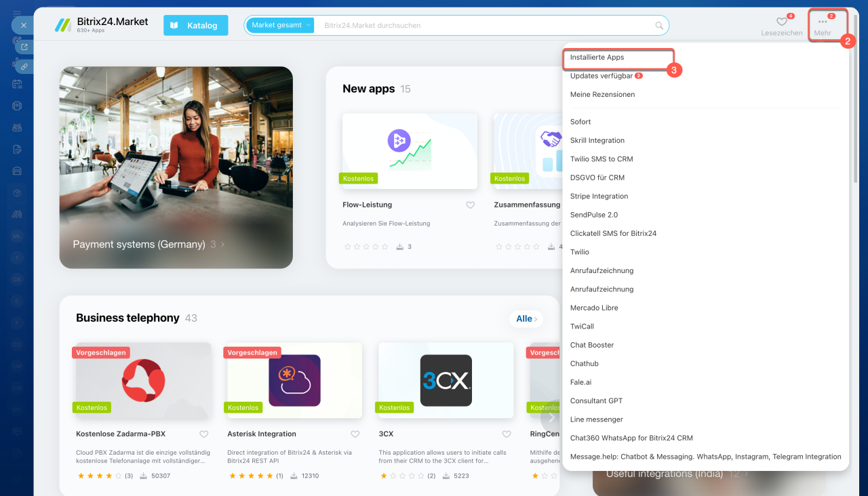The width and height of the screenshot is (868, 496).
Task: Open the Mehr three-dots menu
Action: pyautogui.click(x=823, y=22)
